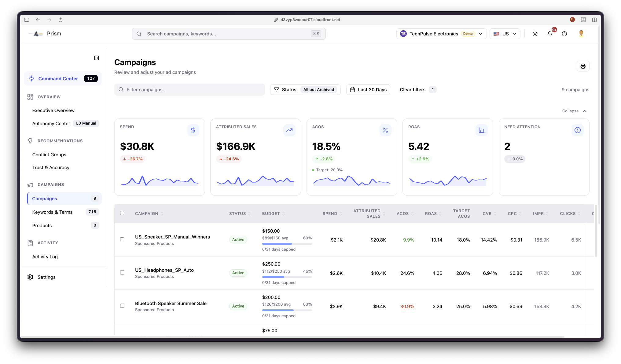Screen dimensions: 621x364
Task: Click Need Attention alert icon
Action: (x=577, y=130)
